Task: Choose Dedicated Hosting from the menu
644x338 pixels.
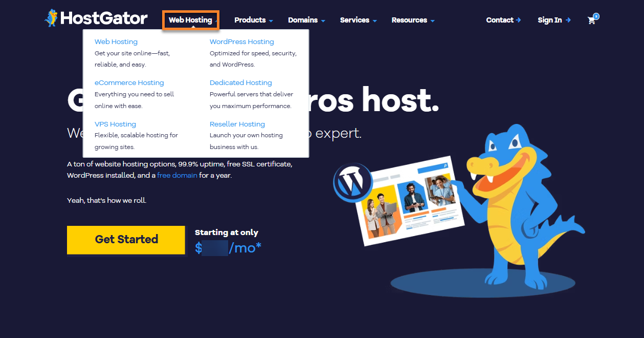Action: pos(240,83)
